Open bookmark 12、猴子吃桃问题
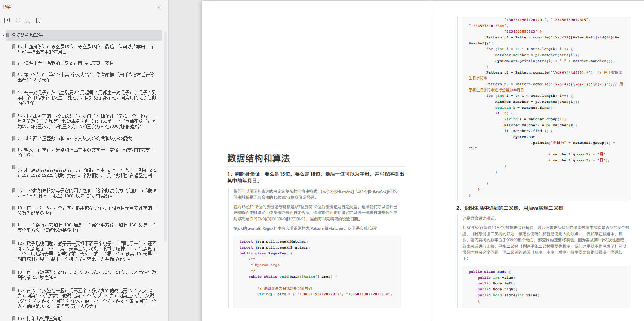This screenshot has width=644, height=321. 87,251
